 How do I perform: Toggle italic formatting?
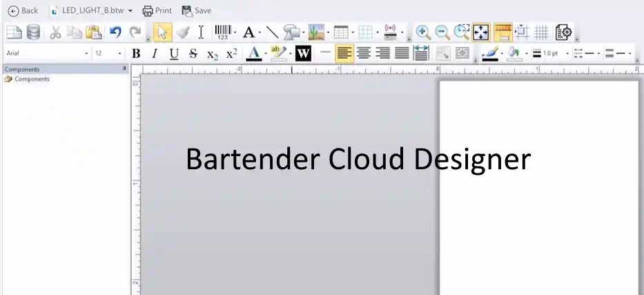coord(155,54)
